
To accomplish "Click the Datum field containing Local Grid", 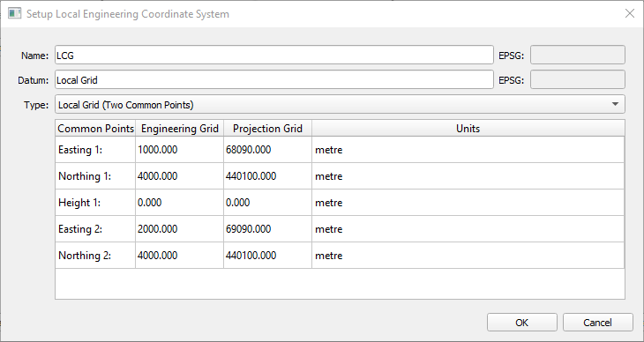I will [274, 79].
